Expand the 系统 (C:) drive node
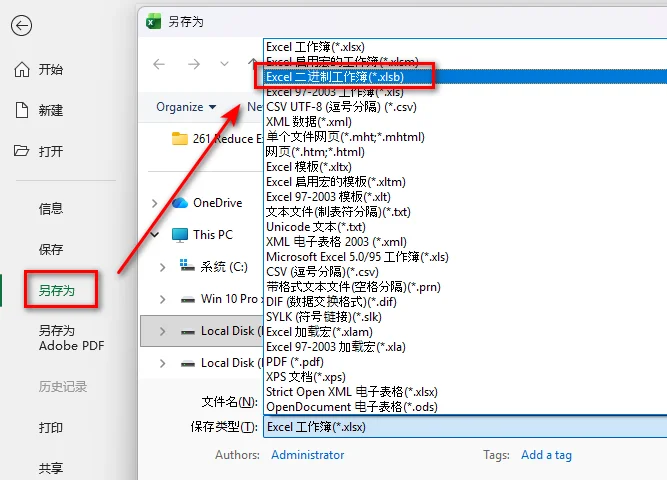This screenshot has width=667, height=480. 162,267
